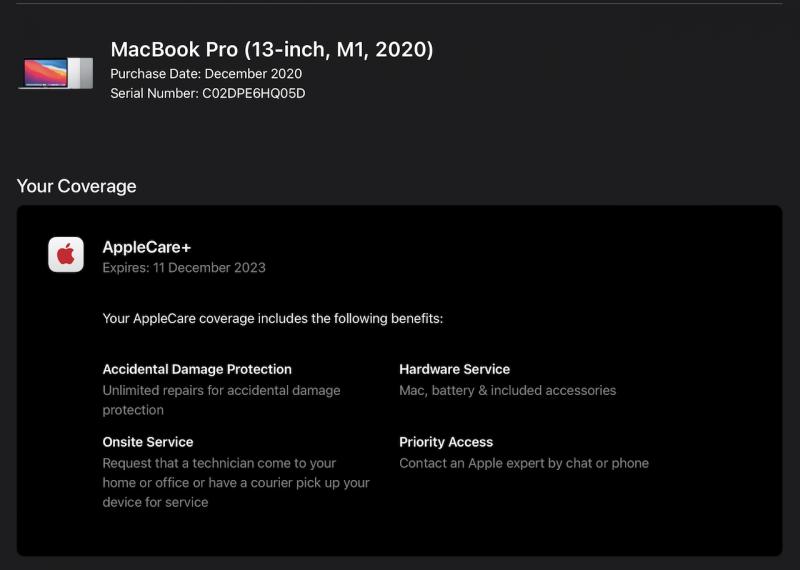This screenshot has height=570, width=800.
Task: Click the Serial Number C02DPE6HQ05D text
Action: tap(208, 93)
